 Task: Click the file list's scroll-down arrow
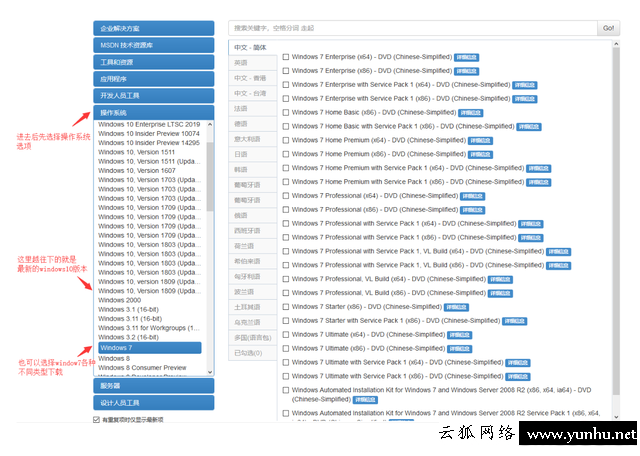point(616,417)
